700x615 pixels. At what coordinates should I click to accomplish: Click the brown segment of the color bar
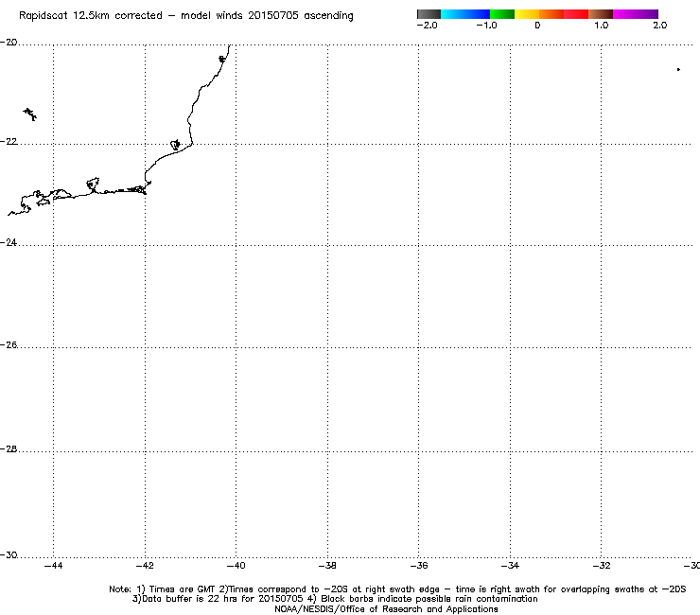601,14
